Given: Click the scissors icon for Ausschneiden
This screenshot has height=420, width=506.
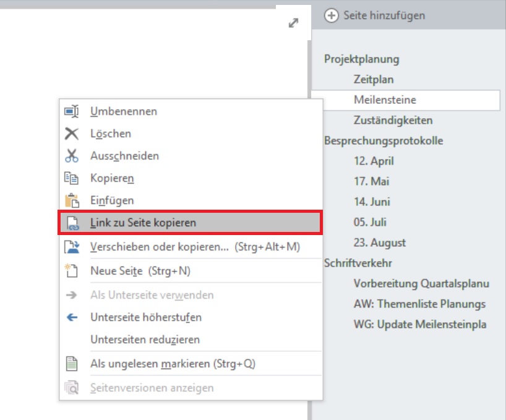Looking at the screenshot, I should 72,156.
